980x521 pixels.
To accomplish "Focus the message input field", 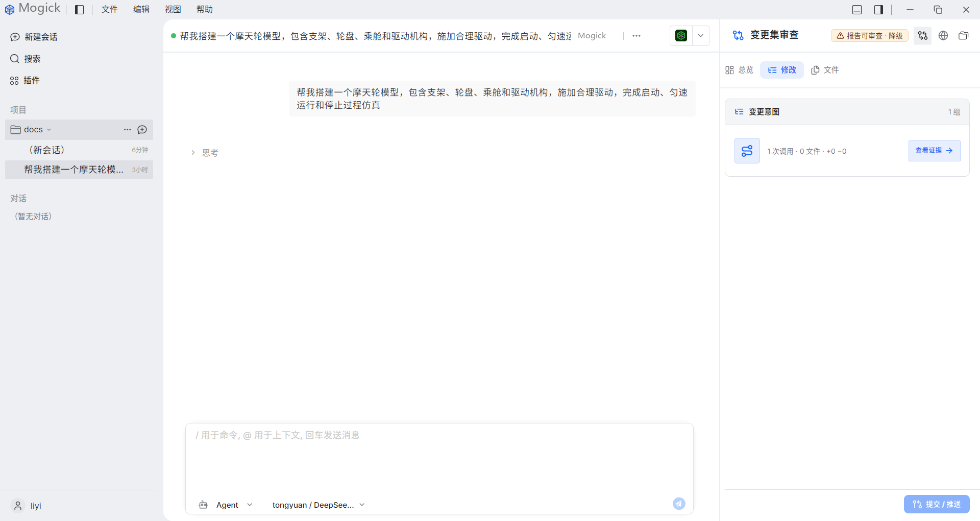I will (439, 457).
